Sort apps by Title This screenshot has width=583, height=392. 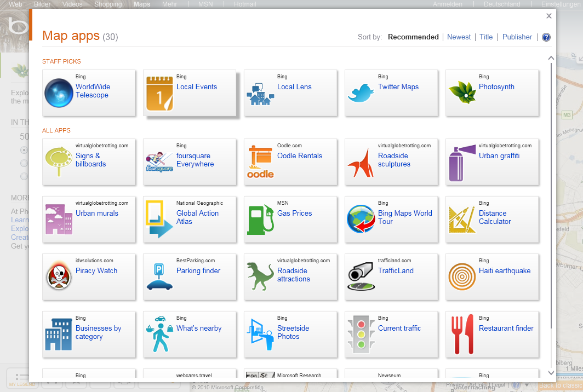click(486, 37)
